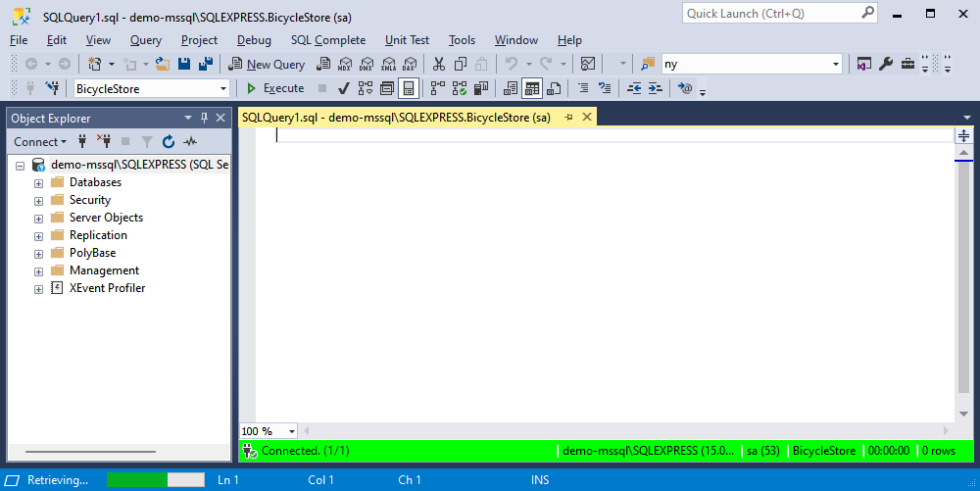Click the Copy icon
Screen dimensions: 980x491
tap(461, 64)
